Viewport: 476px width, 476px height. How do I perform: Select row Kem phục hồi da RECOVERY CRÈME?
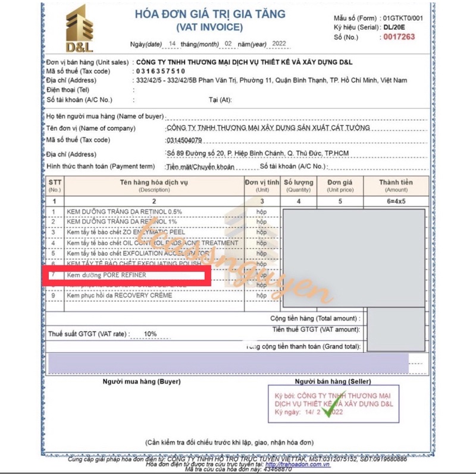(x=120, y=295)
